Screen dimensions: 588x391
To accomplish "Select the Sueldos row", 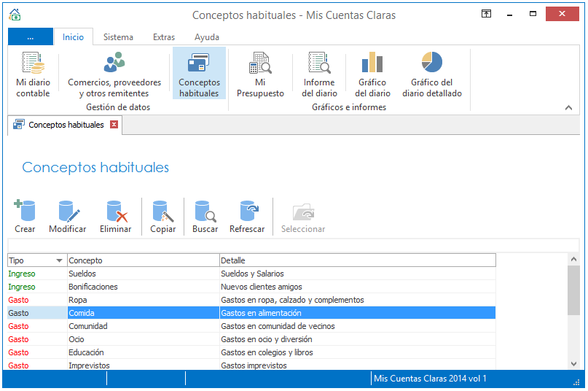I will tap(251, 274).
